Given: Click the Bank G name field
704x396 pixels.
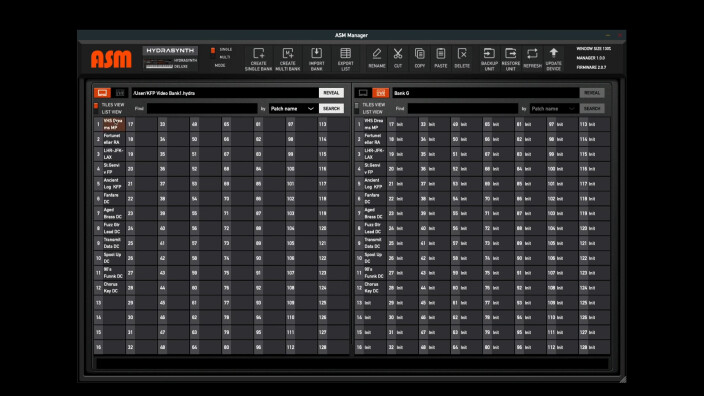Looking at the screenshot, I should coord(485,93).
